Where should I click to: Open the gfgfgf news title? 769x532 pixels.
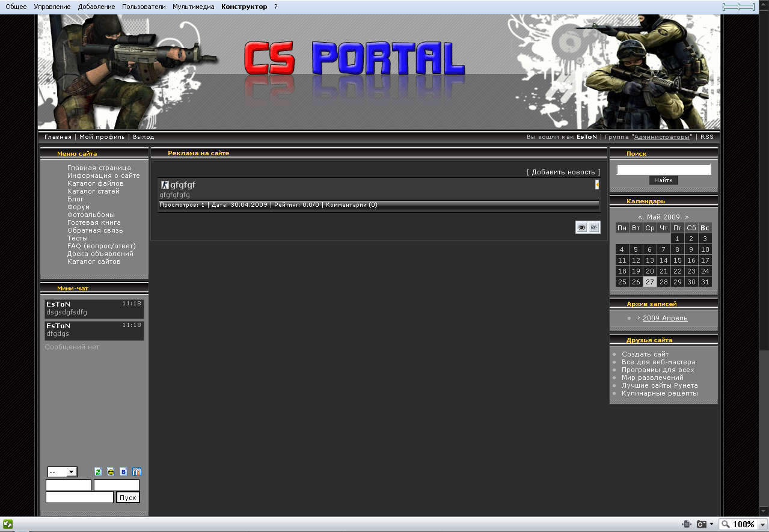[x=183, y=185]
